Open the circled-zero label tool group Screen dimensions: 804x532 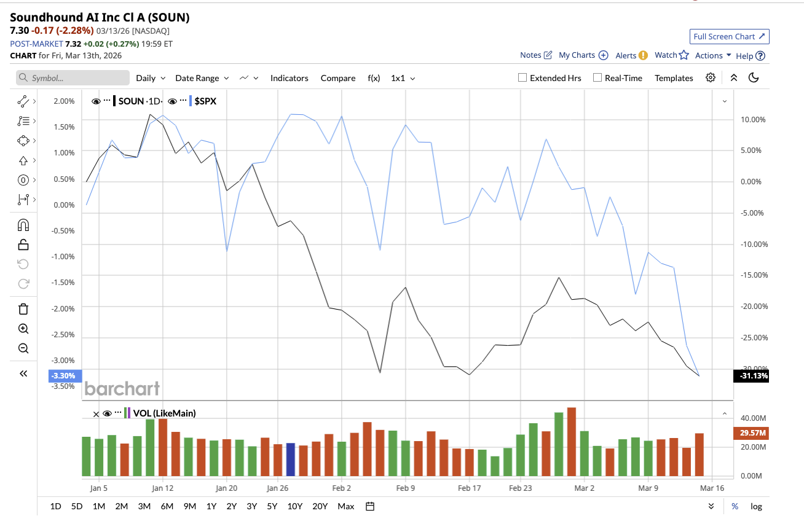[x=23, y=180]
